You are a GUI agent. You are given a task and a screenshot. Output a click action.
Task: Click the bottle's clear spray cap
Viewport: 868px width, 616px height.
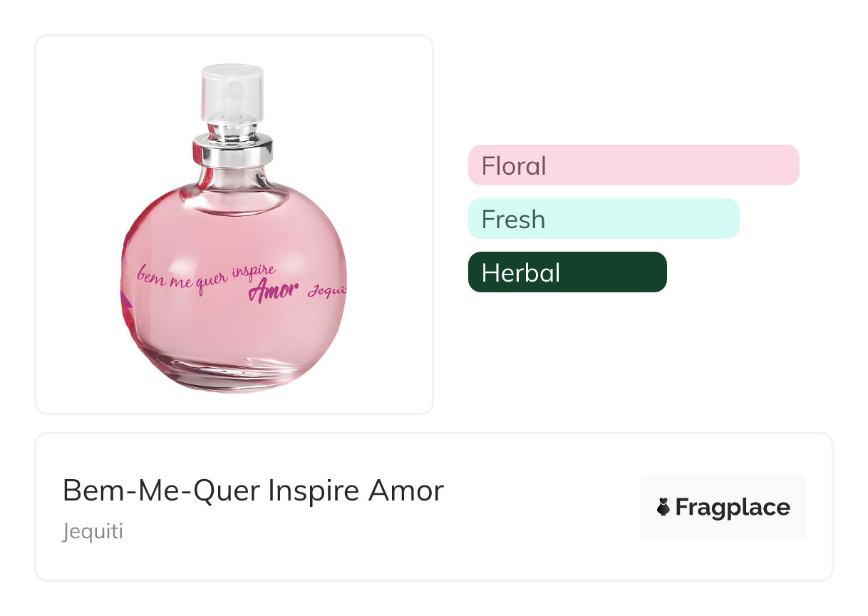pos(232,93)
